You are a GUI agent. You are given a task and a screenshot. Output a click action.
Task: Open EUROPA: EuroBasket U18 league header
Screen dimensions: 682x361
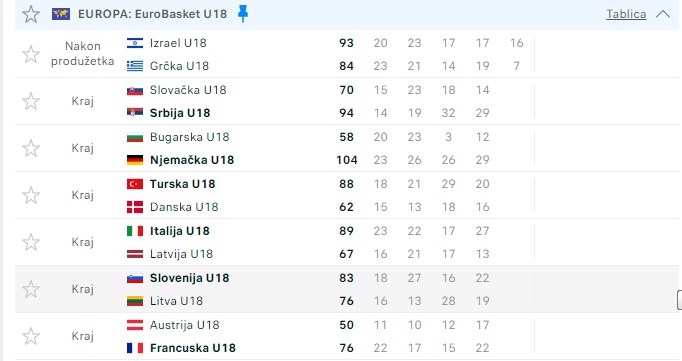pyautogui.click(x=152, y=14)
